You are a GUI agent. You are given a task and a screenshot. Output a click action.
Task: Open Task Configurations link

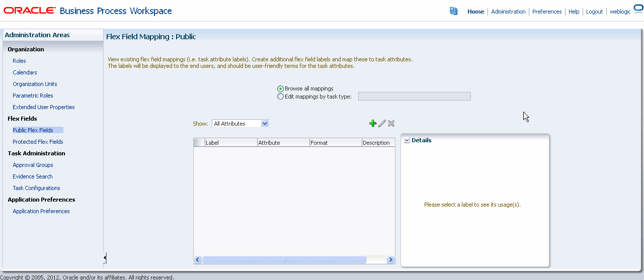point(36,188)
